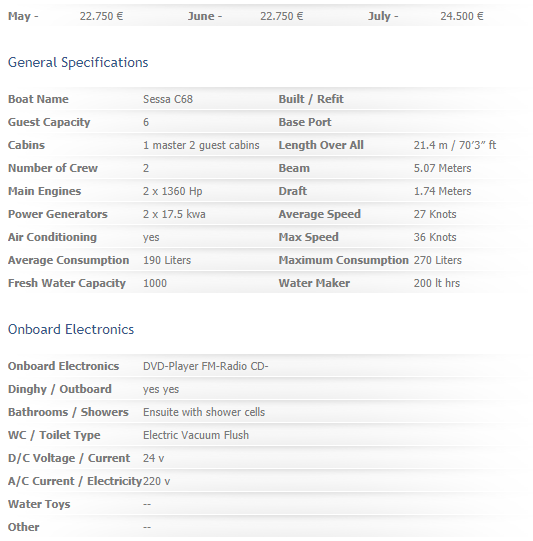Viewport: 533px width, 541px height.
Task: Select the Beam value 5.07 Meters
Action: coord(442,168)
